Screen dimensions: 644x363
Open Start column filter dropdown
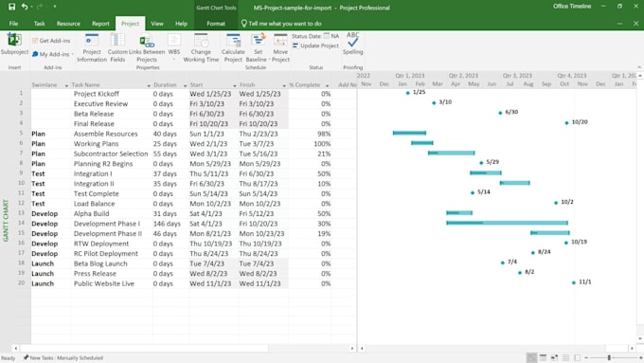[235, 85]
